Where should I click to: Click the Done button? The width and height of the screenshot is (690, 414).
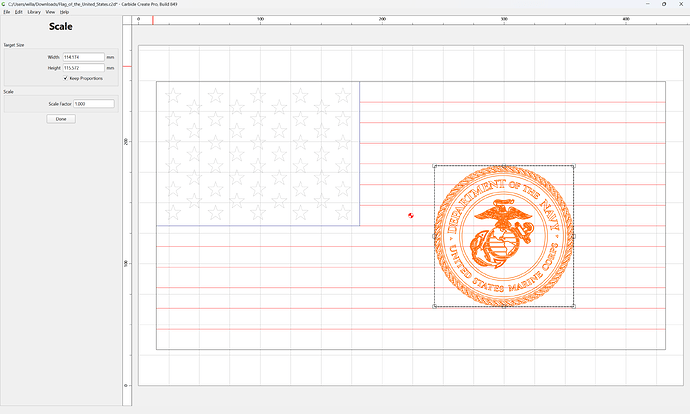(61, 119)
